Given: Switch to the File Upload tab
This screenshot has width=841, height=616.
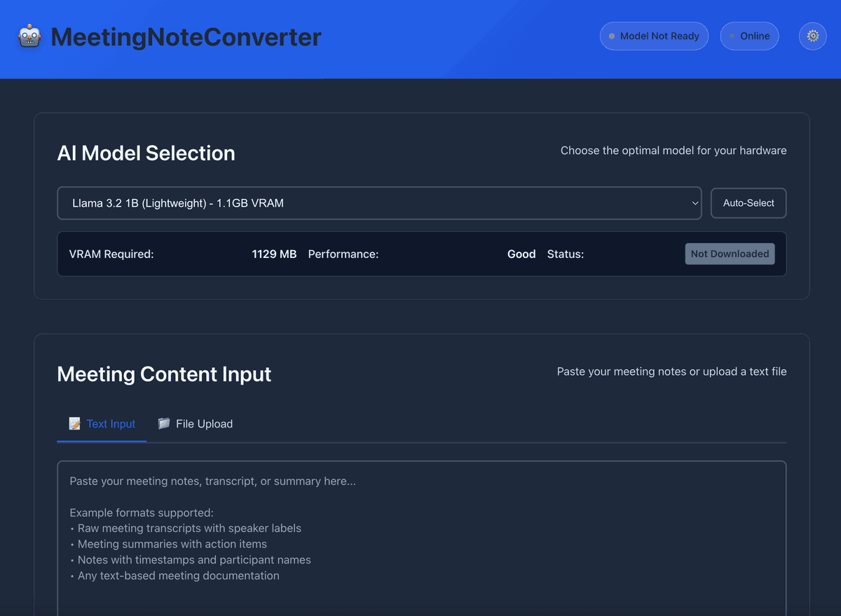Looking at the screenshot, I should pyautogui.click(x=196, y=423).
